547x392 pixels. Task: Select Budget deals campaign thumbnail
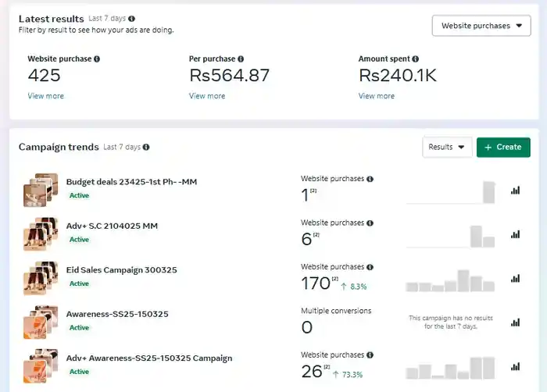pyautogui.click(x=41, y=190)
